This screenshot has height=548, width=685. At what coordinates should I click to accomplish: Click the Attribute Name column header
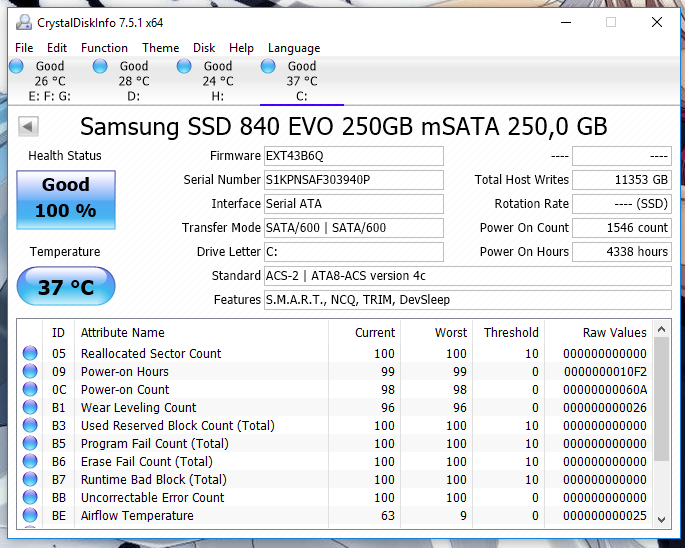point(201,333)
